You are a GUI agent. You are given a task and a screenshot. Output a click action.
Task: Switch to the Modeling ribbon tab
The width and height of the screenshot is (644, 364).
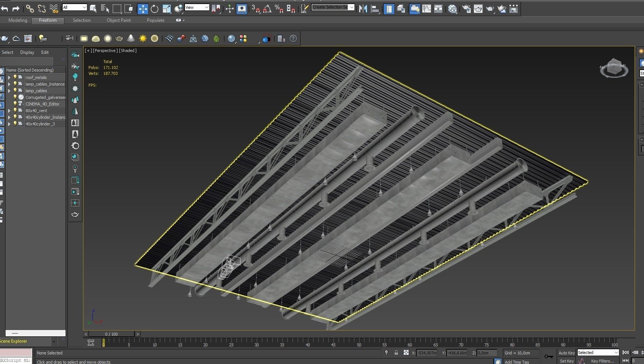[18, 20]
